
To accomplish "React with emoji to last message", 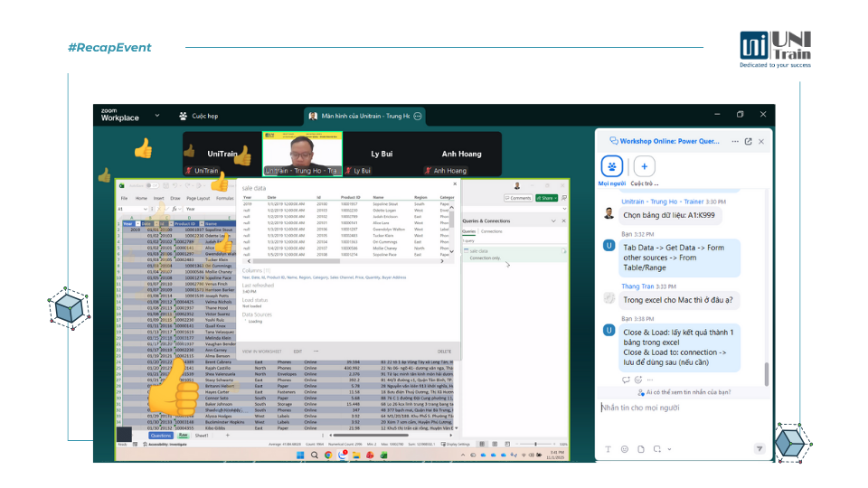I will click(x=637, y=380).
